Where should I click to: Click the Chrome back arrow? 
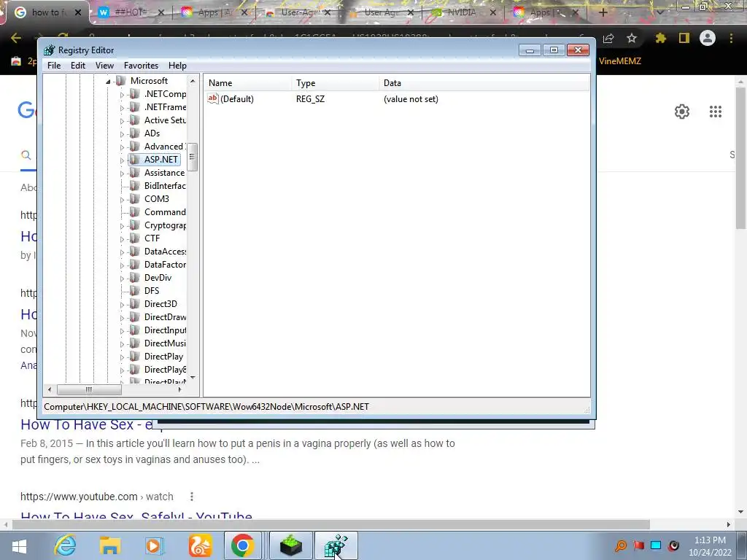(x=16, y=38)
